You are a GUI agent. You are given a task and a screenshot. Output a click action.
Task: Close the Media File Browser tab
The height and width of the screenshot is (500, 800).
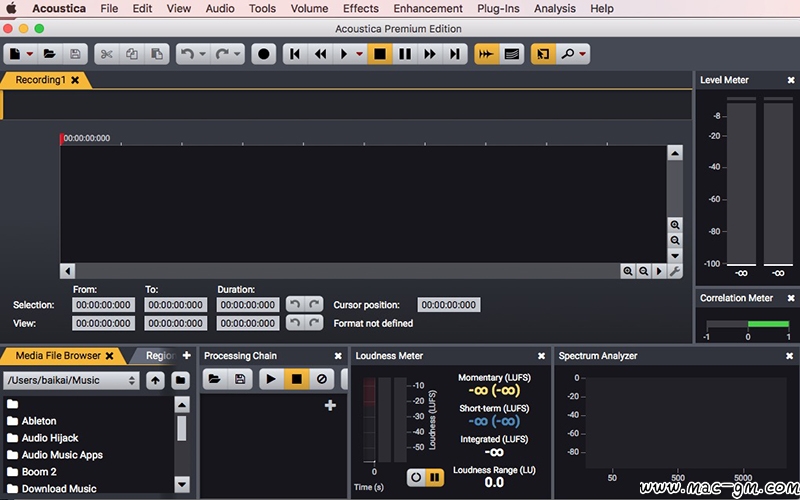109,356
